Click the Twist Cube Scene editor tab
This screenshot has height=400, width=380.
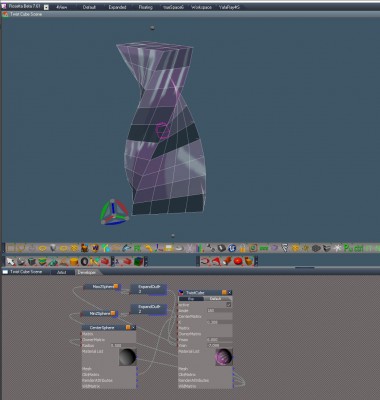(26, 272)
